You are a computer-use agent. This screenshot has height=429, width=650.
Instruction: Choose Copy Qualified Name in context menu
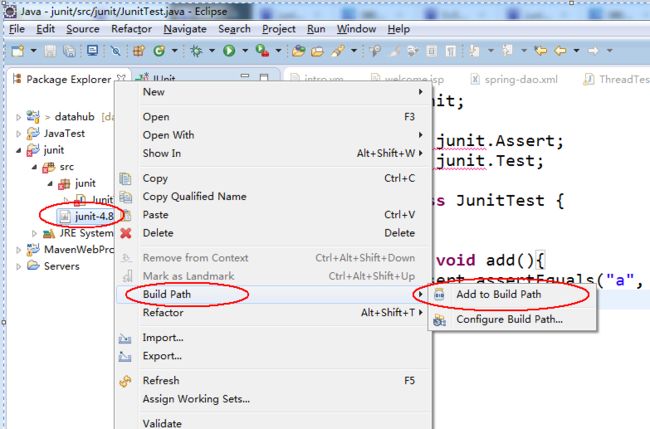point(273,196)
